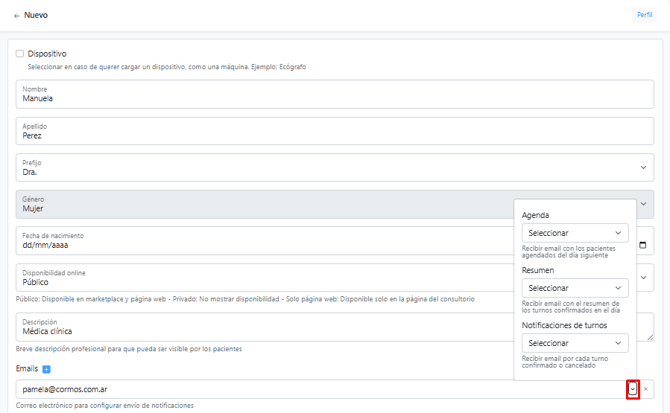670x413 pixels.
Task: Expand the Disponibilidad online dropdown chevron
Action: (643, 278)
